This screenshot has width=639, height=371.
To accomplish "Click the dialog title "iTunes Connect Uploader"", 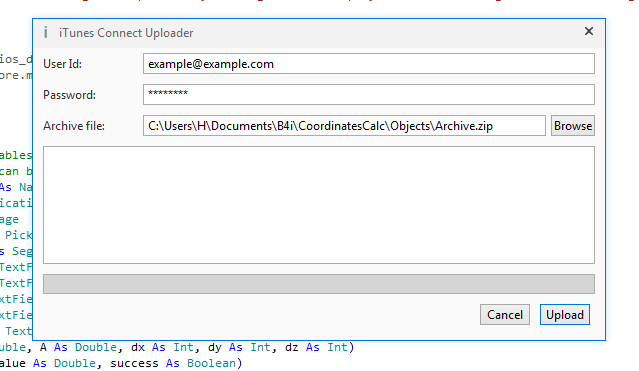I will [x=126, y=33].
